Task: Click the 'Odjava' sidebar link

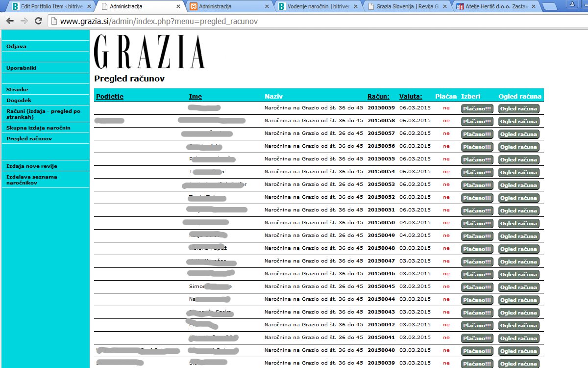Action: (16, 47)
